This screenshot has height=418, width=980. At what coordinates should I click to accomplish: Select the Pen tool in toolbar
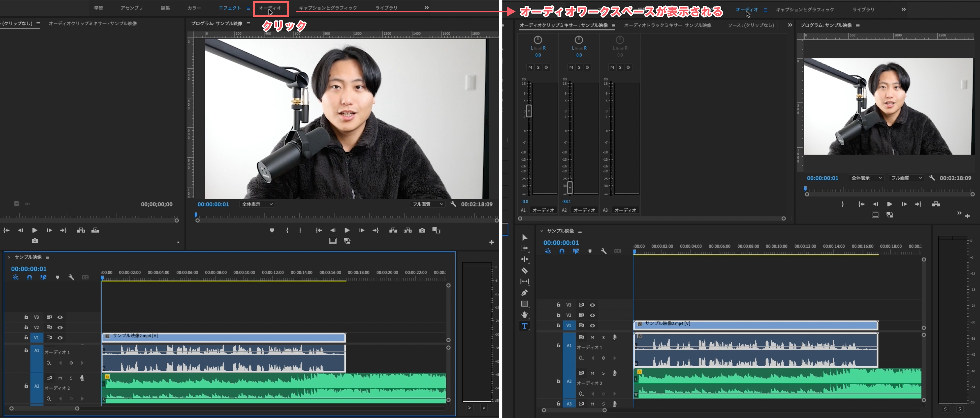pyautogui.click(x=524, y=293)
